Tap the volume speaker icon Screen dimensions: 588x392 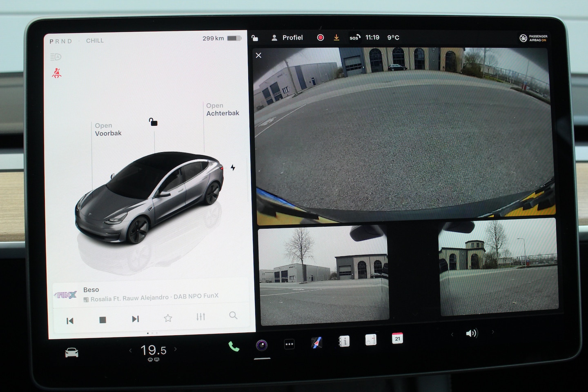coord(472,333)
